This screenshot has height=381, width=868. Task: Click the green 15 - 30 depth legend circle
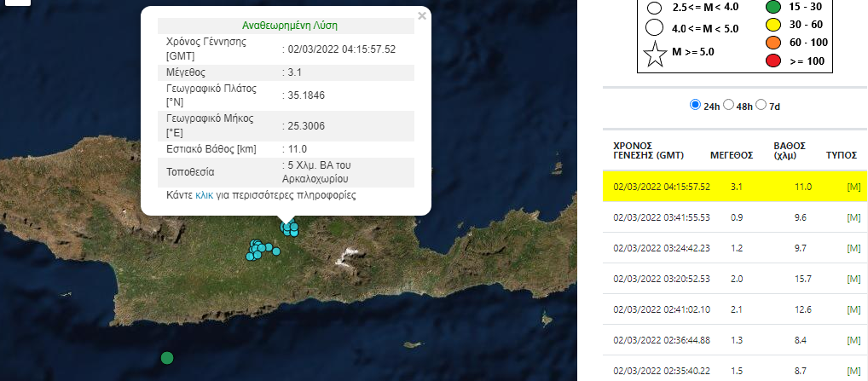(773, 7)
